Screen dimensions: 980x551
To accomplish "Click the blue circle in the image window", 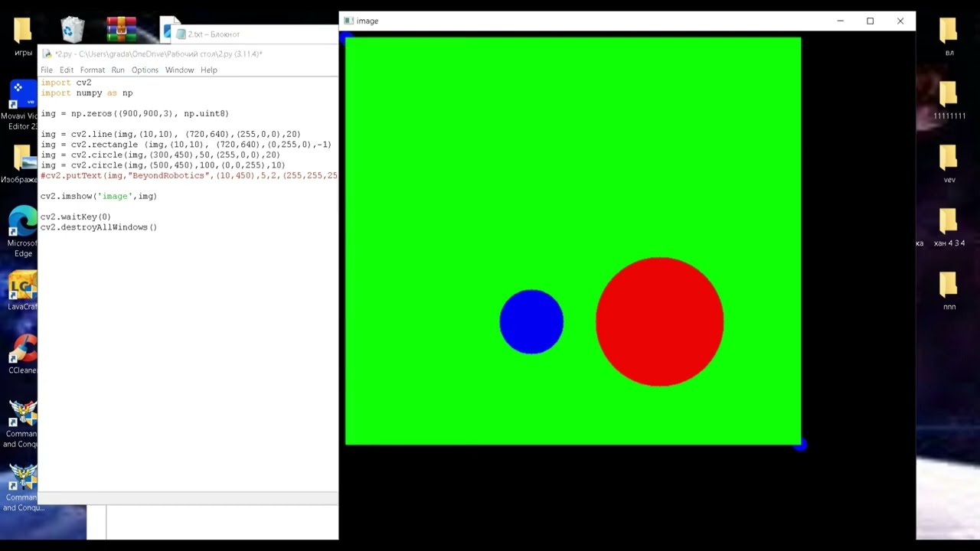I will (x=531, y=321).
